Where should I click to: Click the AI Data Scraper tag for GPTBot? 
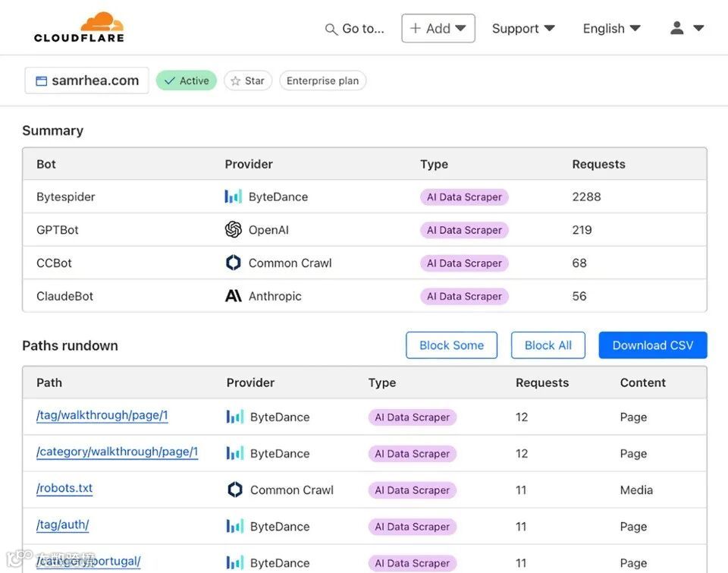pyautogui.click(x=464, y=230)
